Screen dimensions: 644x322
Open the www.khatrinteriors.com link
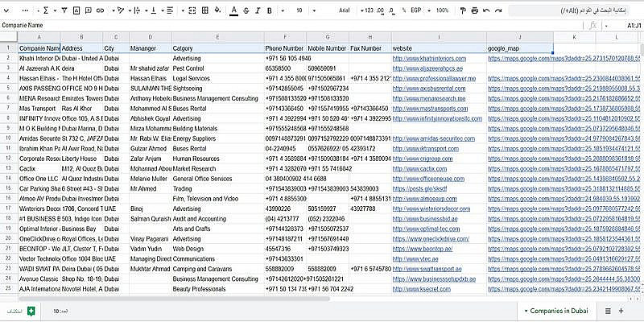pyautogui.click(x=429, y=58)
